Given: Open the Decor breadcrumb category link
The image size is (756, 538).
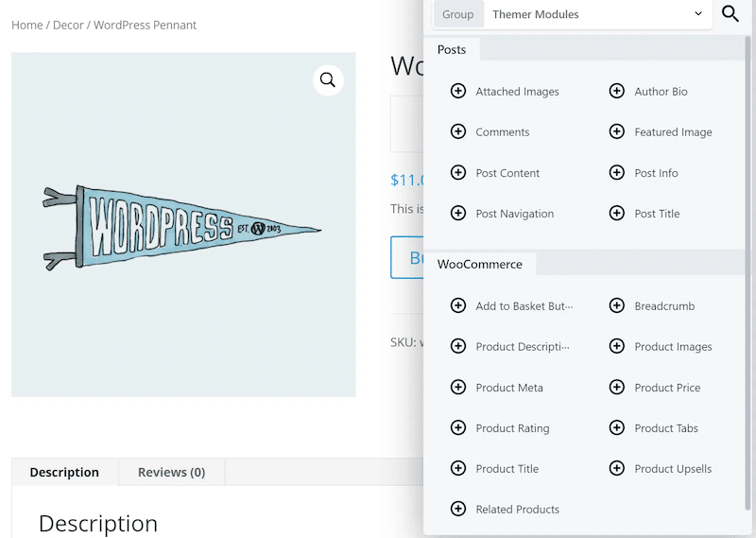Looking at the screenshot, I should [68, 25].
